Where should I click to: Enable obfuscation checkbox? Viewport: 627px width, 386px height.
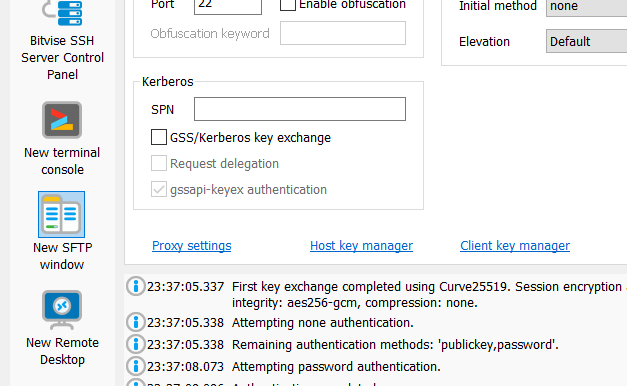coord(288,4)
